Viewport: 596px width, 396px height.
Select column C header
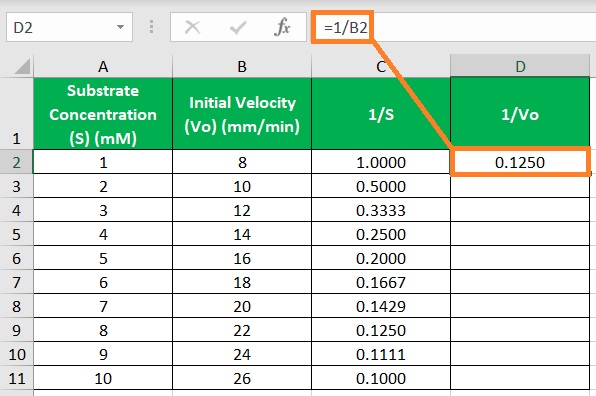(x=381, y=67)
